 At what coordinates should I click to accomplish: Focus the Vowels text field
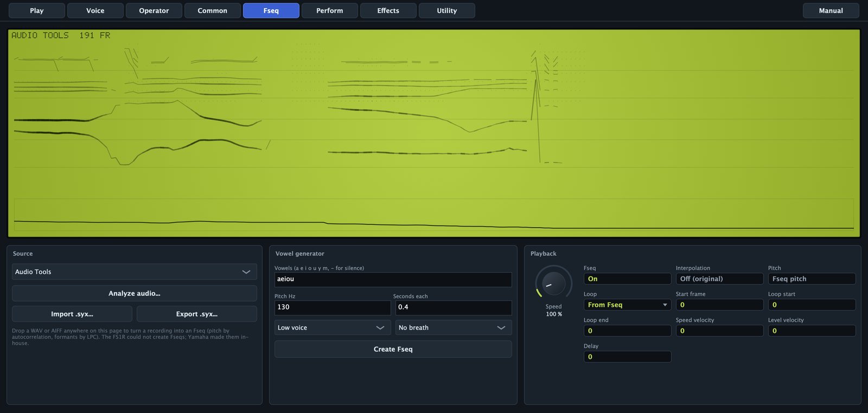coord(393,279)
